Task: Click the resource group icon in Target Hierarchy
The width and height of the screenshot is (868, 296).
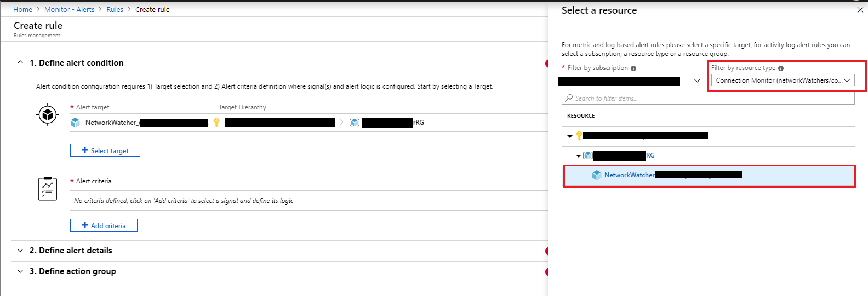Action: pos(355,123)
